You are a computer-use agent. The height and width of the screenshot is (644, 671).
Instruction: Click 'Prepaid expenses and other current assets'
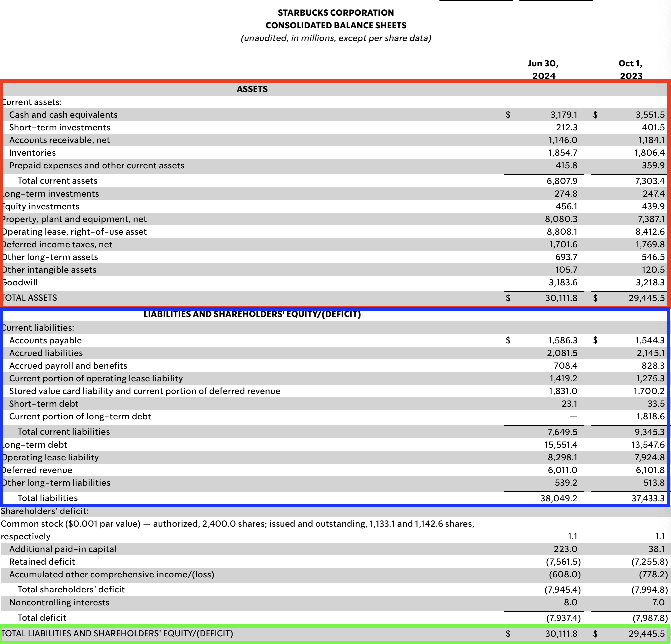click(97, 165)
